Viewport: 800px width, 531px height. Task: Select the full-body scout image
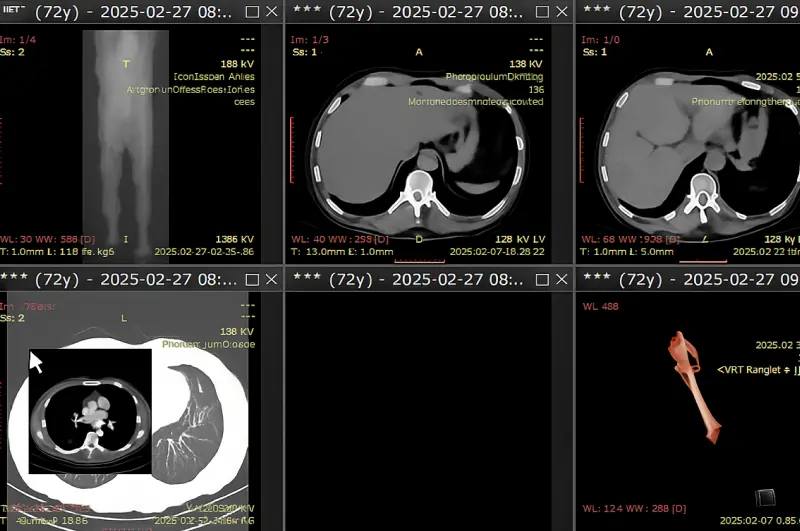[x=126, y=140]
